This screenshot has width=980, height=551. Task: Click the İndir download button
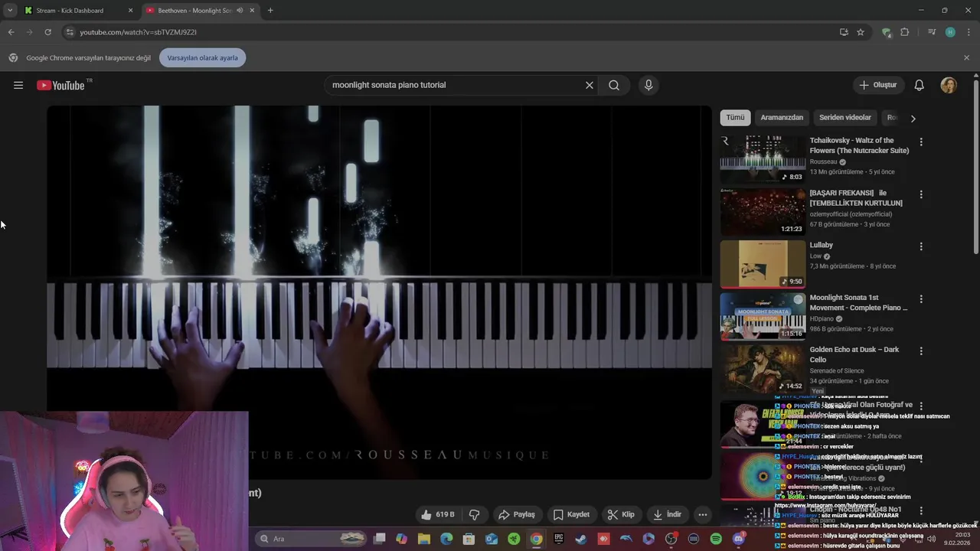click(x=667, y=514)
